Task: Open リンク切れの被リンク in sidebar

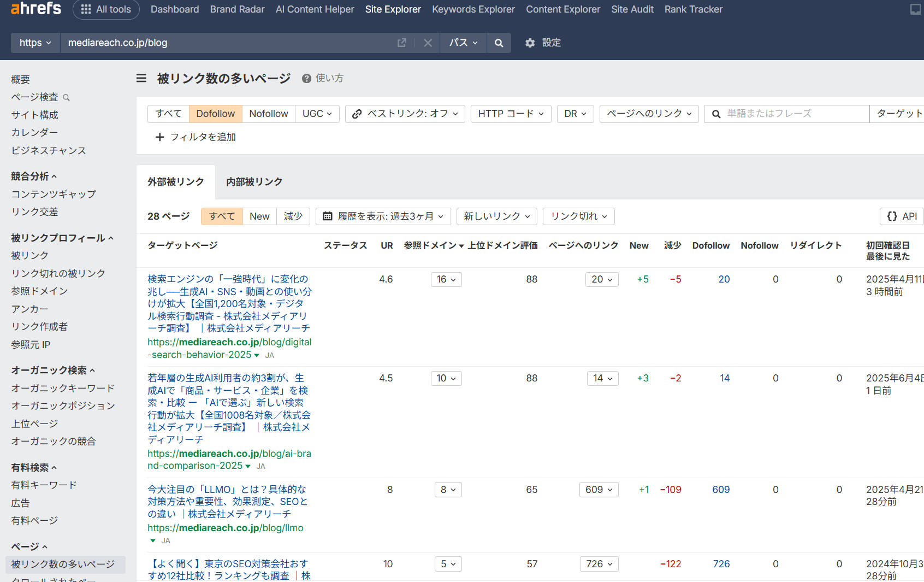Action: click(x=58, y=274)
